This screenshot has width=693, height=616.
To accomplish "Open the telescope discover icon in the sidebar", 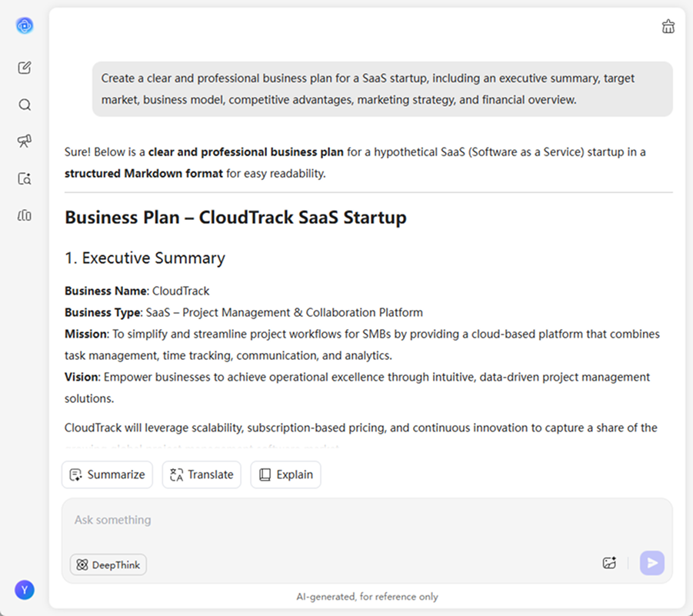I will 25,142.
